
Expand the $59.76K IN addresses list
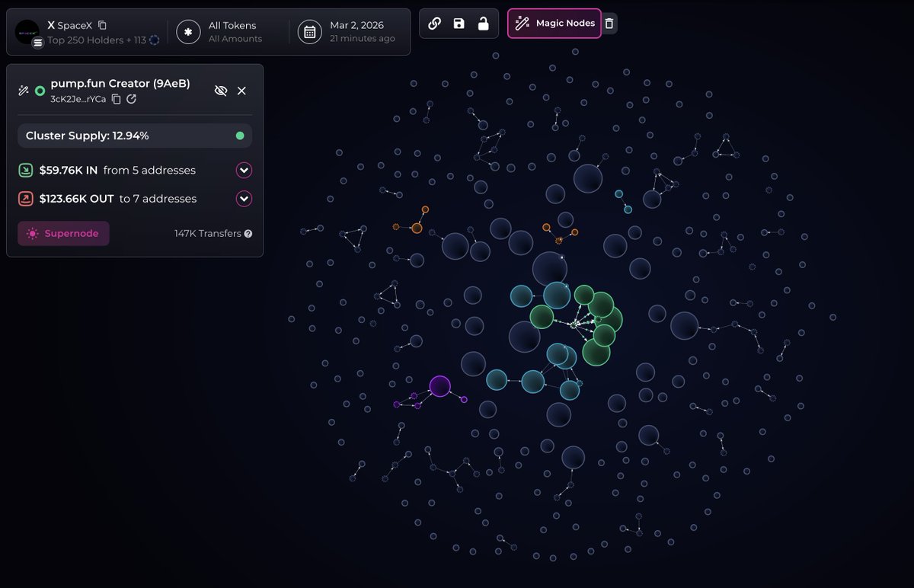point(244,171)
